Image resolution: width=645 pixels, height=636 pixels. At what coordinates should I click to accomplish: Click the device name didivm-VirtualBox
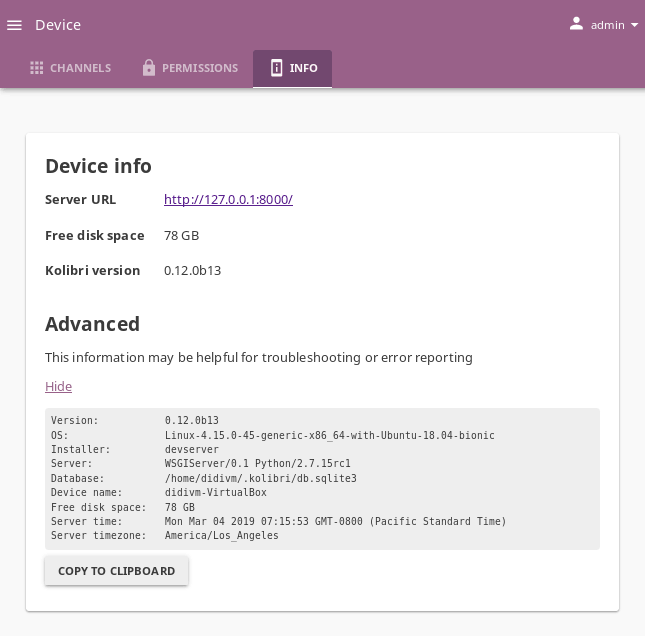click(x=216, y=492)
